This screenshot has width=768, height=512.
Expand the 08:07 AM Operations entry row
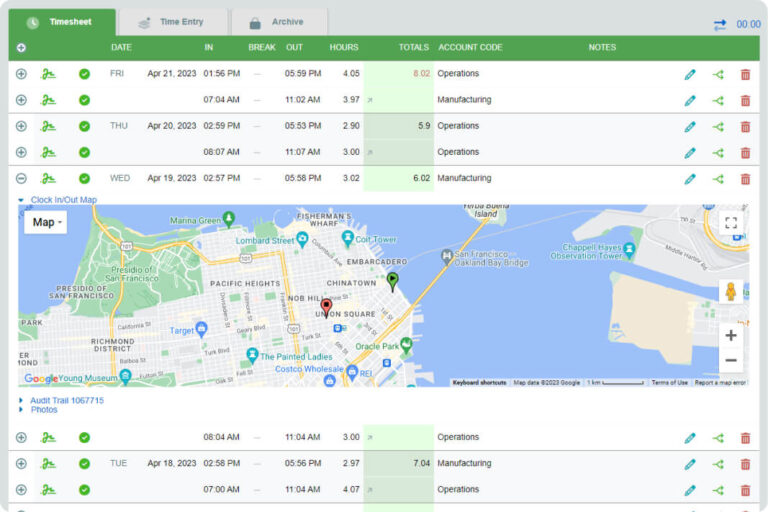coord(21,152)
